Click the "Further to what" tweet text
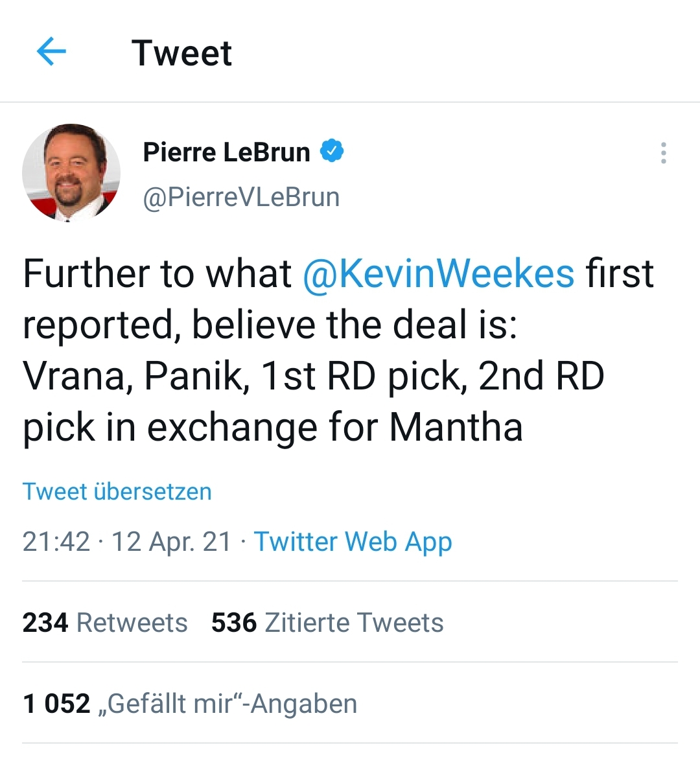The width and height of the screenshot is (700, 766). coord(157,273)
